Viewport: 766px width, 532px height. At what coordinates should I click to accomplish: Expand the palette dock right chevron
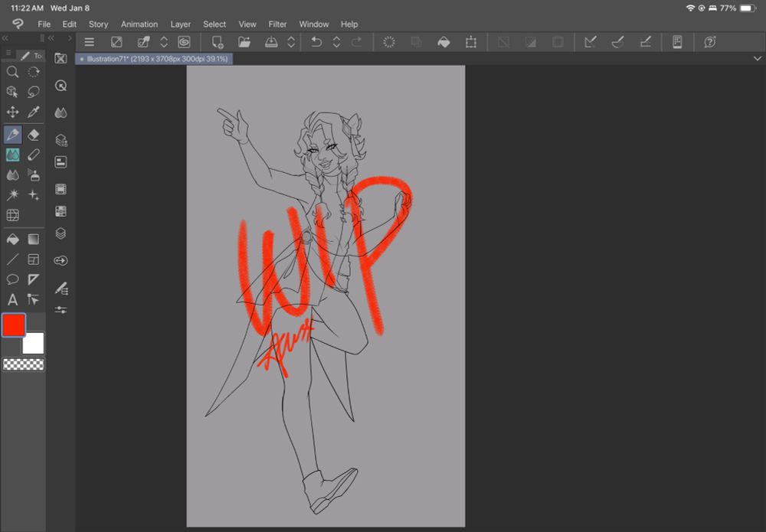click(x=70, y=38)
